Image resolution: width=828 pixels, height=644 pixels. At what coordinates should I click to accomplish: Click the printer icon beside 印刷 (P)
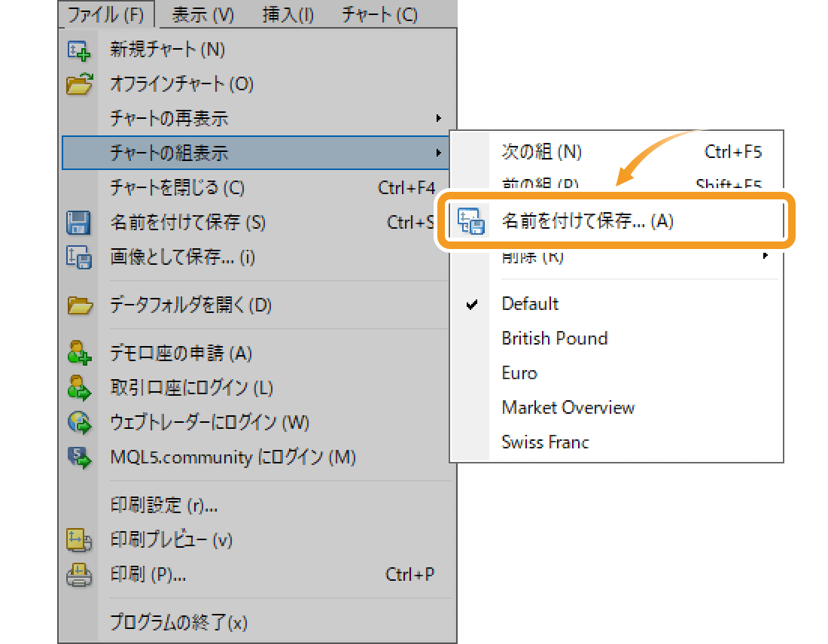coord(79,574)
